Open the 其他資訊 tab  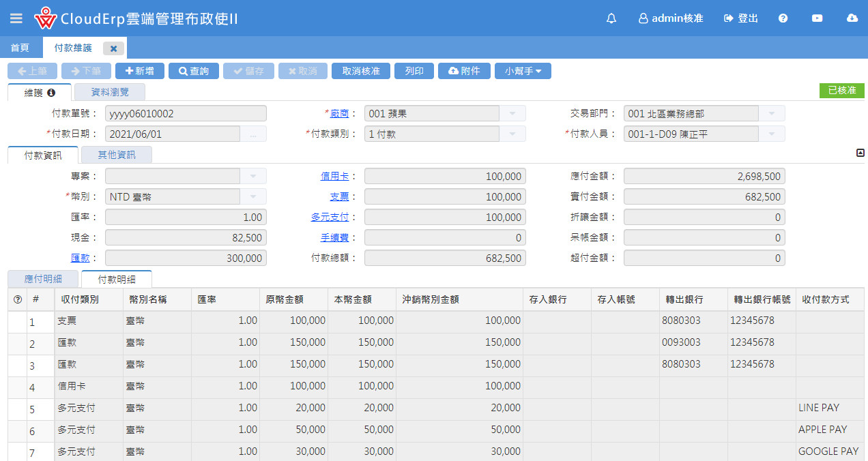(116, 155)
